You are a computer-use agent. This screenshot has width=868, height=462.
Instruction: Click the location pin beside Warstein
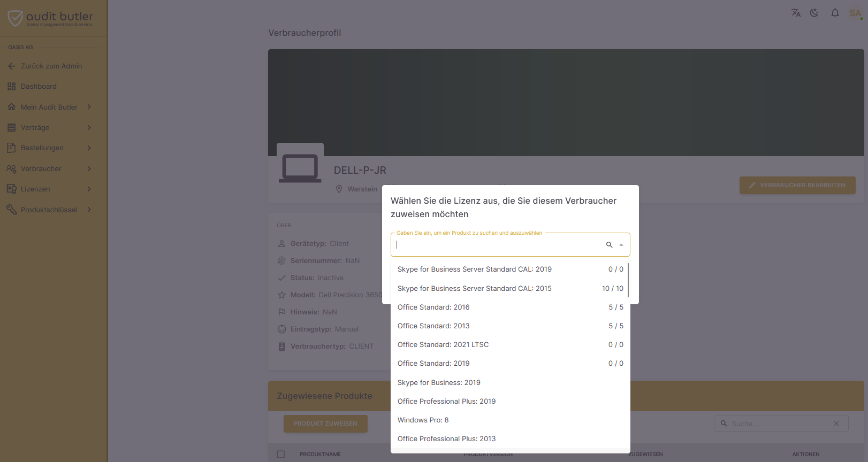[x=339, y=189]
